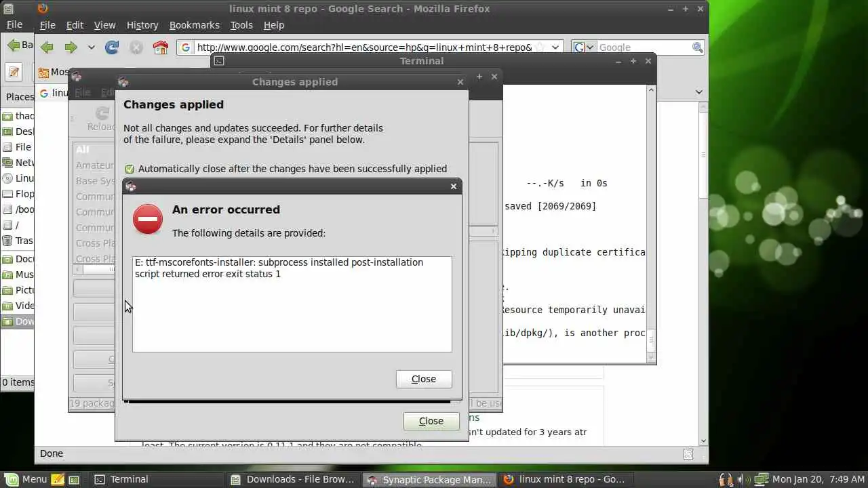The height and width of the screenshot is (488, 868).
Task: Click the error details text box
Action: [x=292, y=304]
